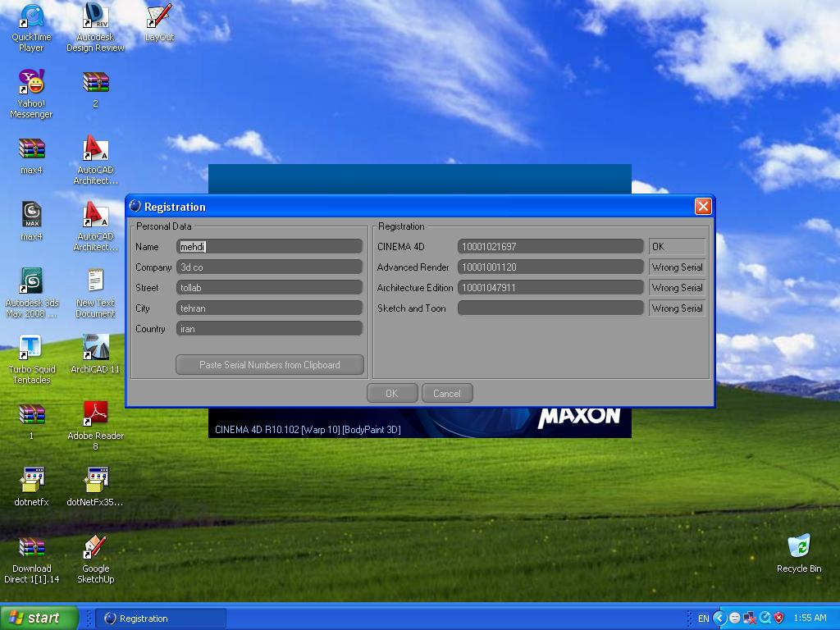Click the disconnected network tray icon
This screenshot has height=630, width=840.
[x=750, y=618]
